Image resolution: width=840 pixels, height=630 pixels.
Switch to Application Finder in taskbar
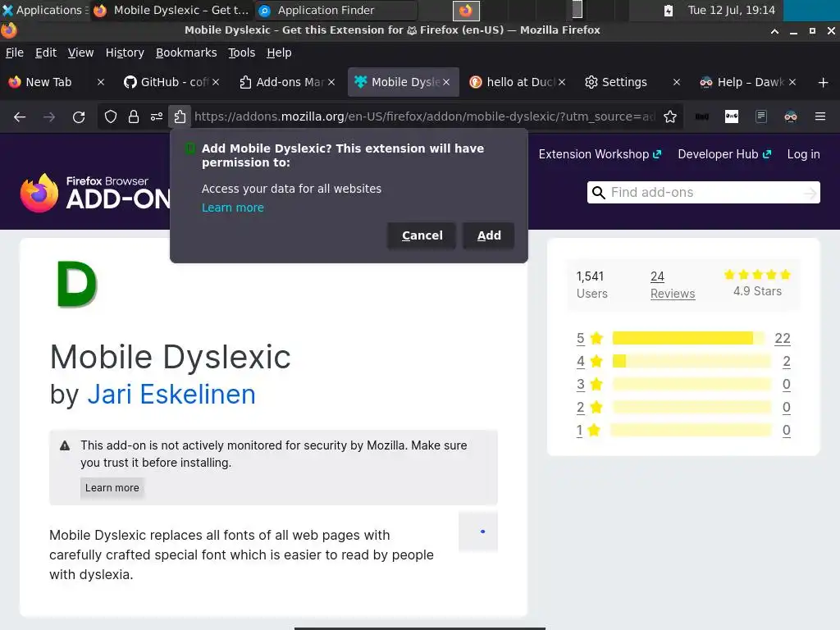(335, 10)
